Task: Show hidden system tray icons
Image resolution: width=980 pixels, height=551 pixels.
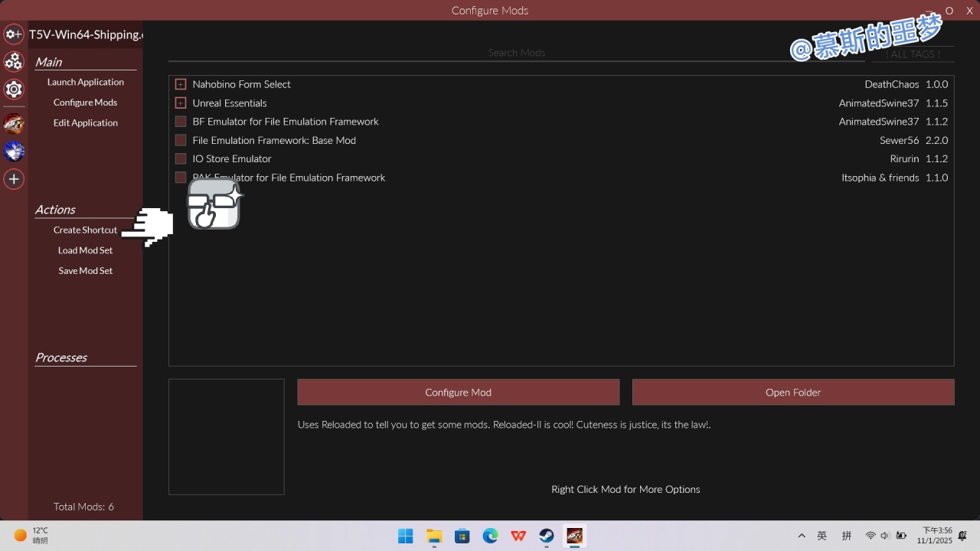Action: click(802, 536)
